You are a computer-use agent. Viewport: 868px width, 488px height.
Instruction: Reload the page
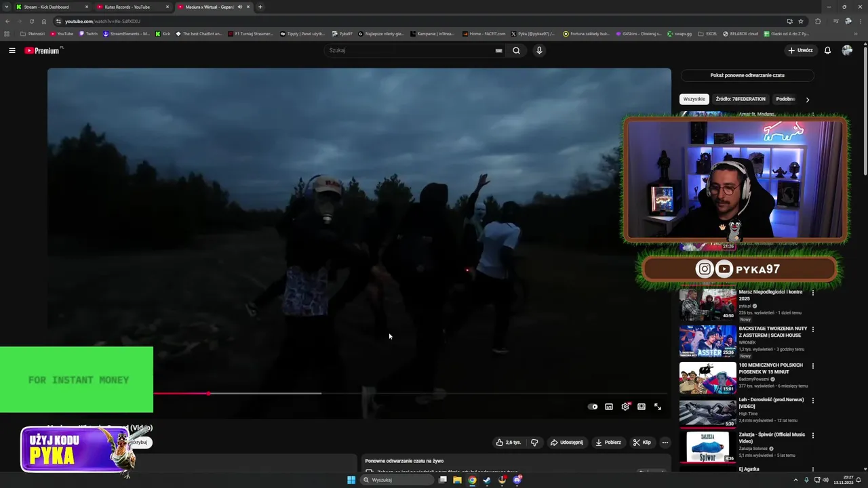pos(31,21)
